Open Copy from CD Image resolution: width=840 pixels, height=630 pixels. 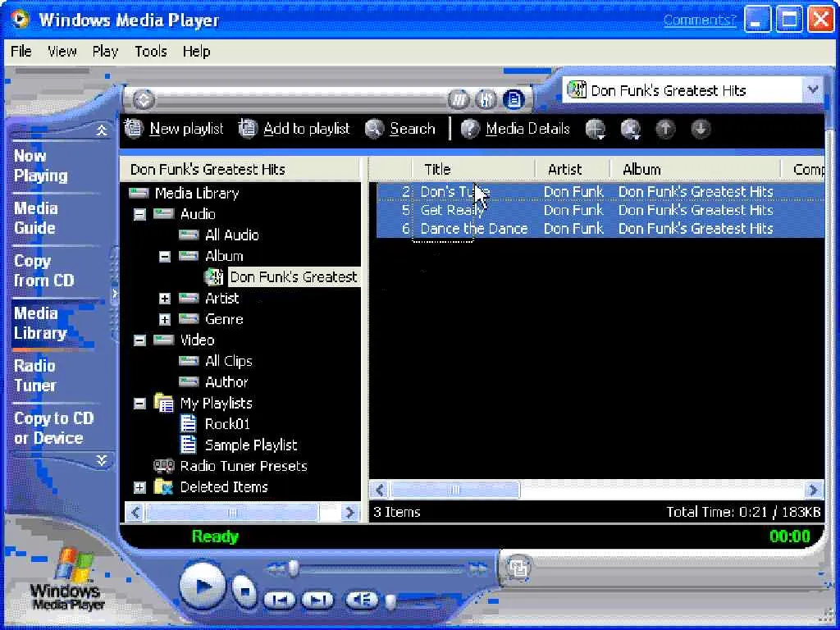pyautogui.click(x=44, y=271)
